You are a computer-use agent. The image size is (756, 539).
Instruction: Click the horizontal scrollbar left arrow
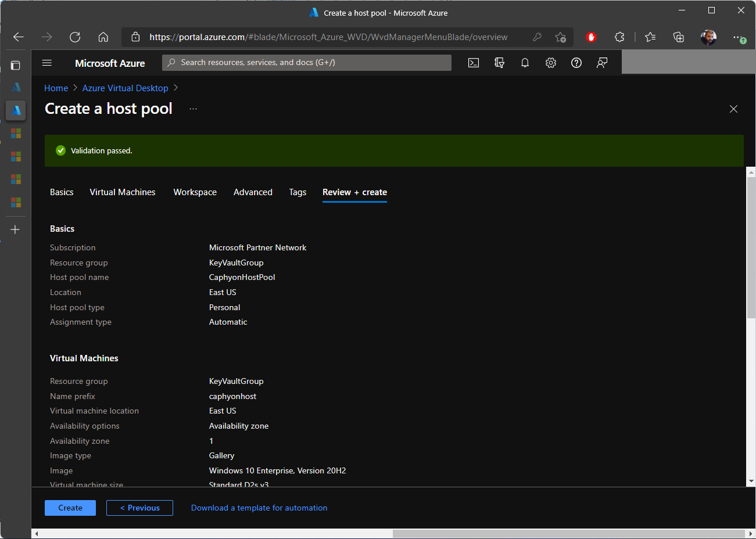pyautogui.click(x=37, y=534)
